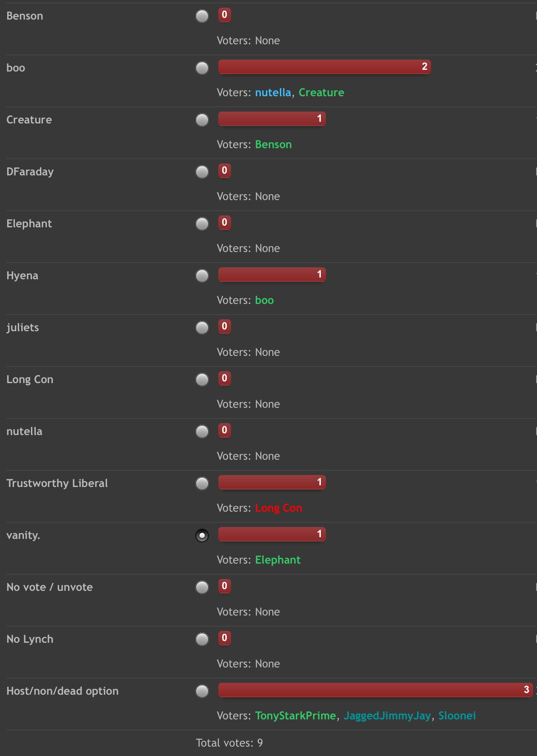Screen dimensions: 537x756
Task: Open TonyStarkPrime voter profile link
Action: point(296,716)
